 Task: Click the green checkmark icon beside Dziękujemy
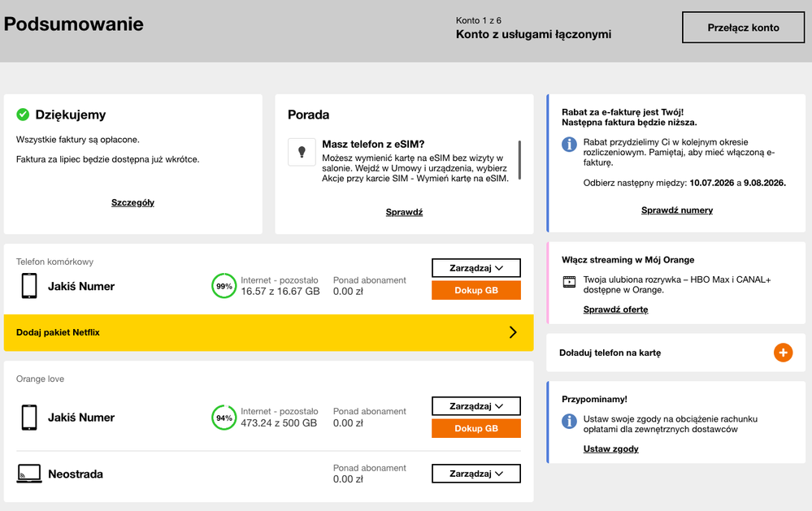(x=23, y=115)
